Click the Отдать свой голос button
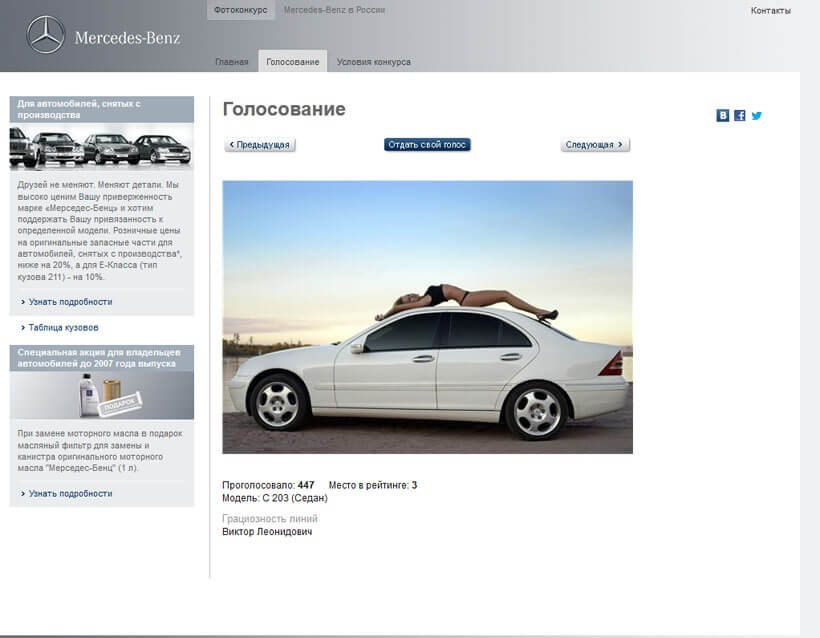 (x=427, y=145)
